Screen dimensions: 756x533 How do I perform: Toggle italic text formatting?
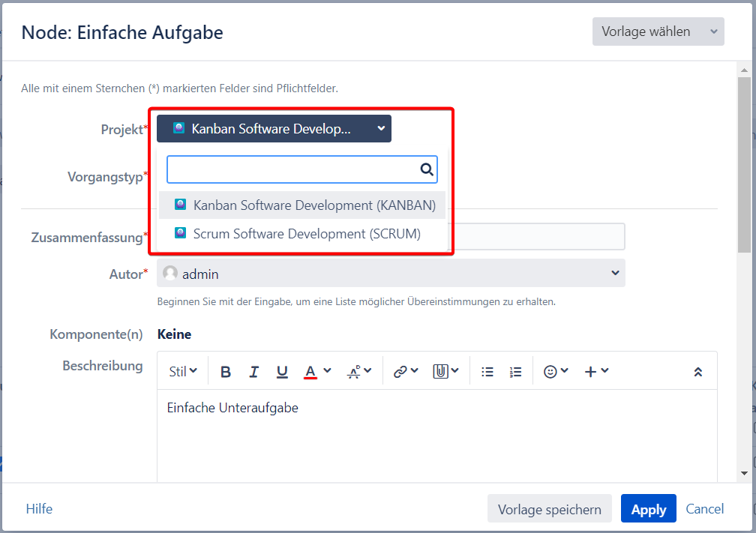[254, 372]
